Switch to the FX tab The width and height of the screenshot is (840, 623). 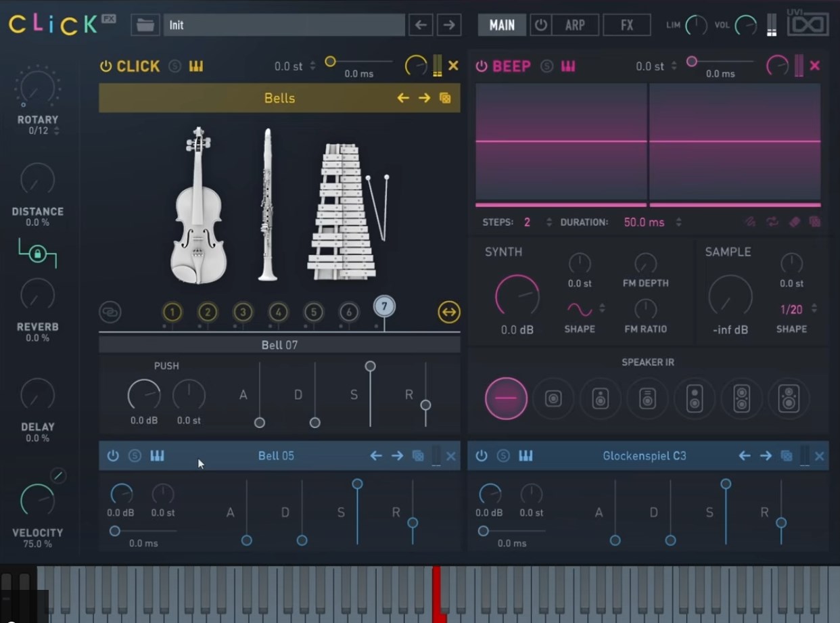pos(626,26)
